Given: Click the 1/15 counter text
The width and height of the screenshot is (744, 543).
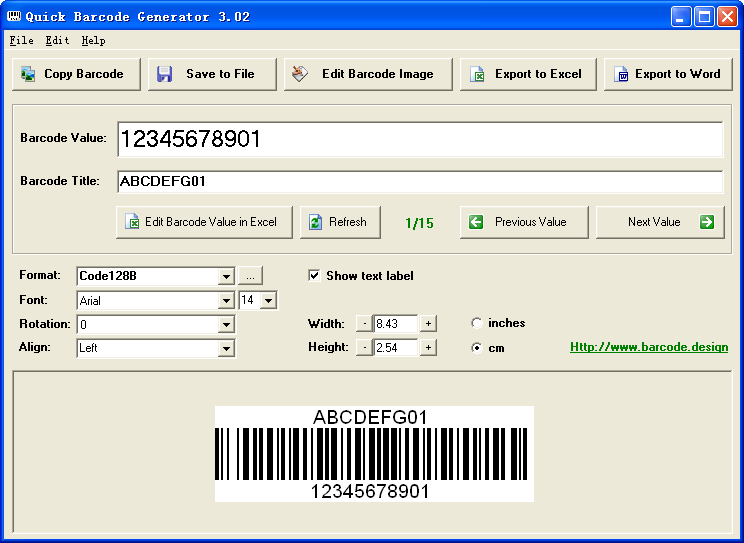Looking at the screenshot, I should [x=419, y=223].
